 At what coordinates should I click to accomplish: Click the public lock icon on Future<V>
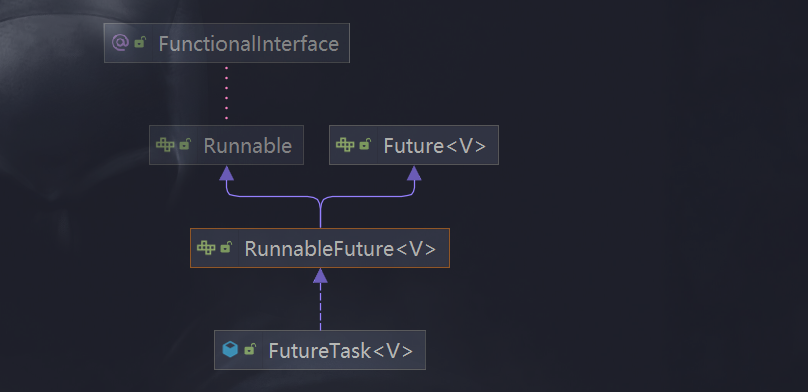click(x=365, y=145)
